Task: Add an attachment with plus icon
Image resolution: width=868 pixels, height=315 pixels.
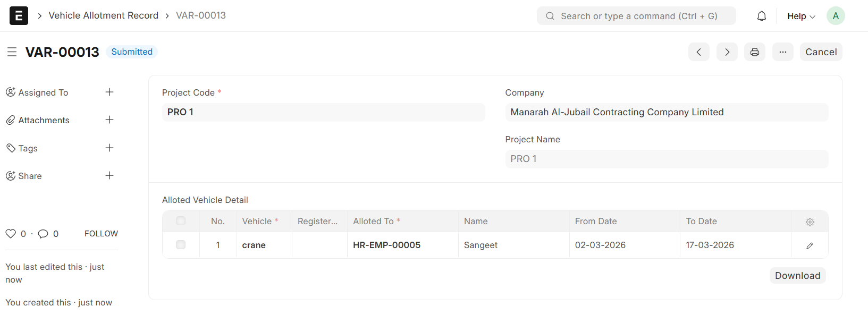Action: click(109, 120)
